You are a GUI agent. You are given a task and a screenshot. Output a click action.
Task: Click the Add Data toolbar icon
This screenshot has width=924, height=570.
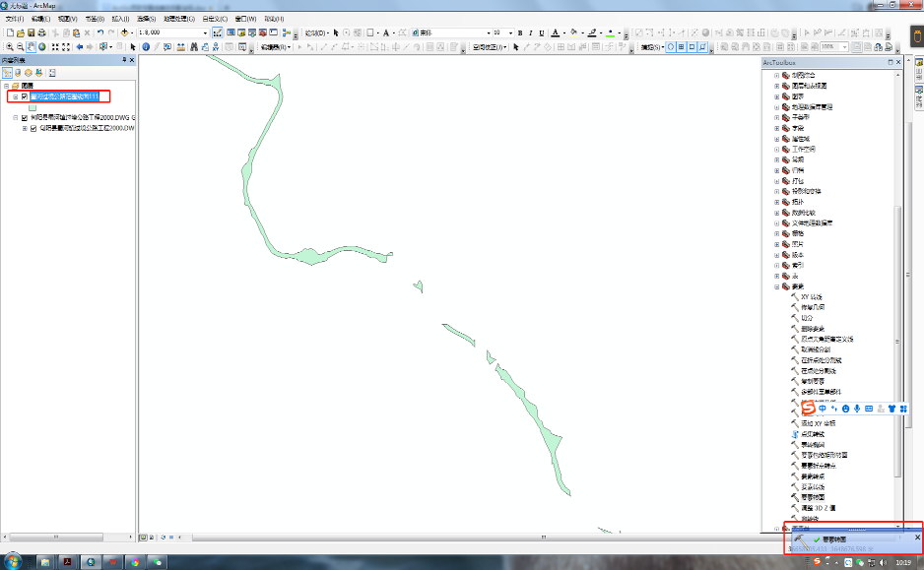click(x=126, y=32)
